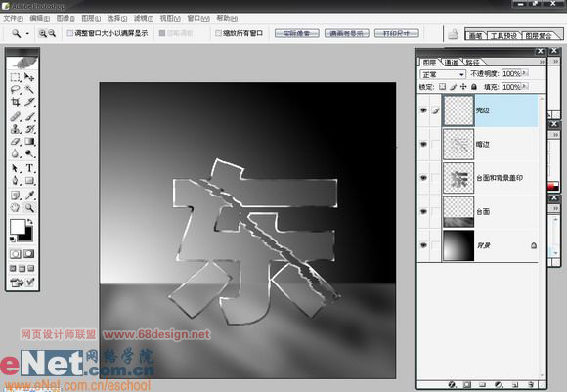
Task: Open the 图像 menu
Action: coord(65,18)
